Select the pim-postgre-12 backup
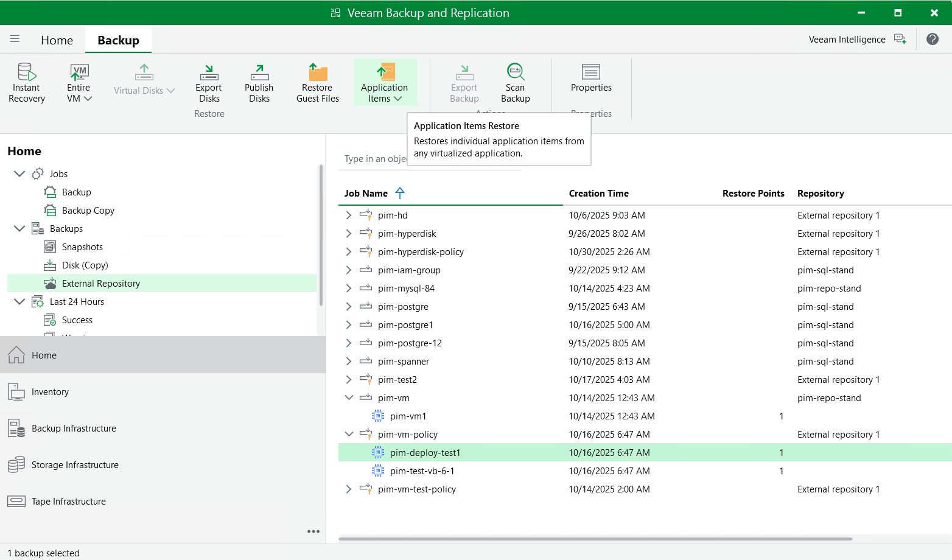The image size is (952, 560). [645, 343]
